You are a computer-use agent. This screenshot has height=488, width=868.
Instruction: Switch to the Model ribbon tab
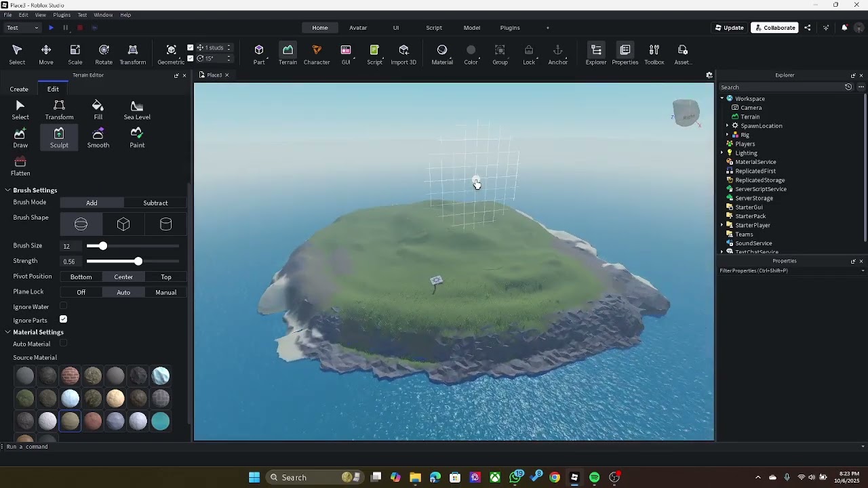[472, 28]
